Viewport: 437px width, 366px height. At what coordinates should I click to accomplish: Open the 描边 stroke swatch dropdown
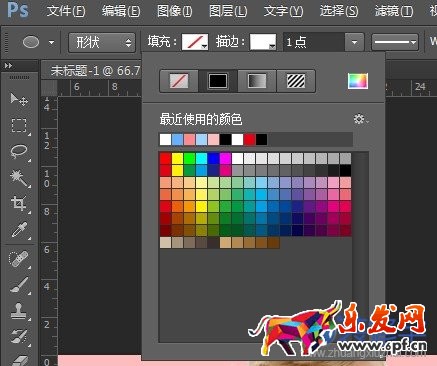263,42
